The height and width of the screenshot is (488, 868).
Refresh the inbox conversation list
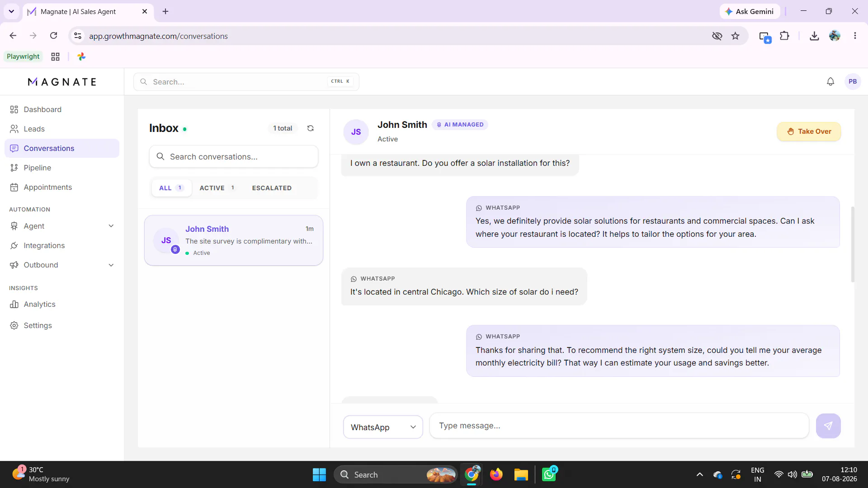tap(311, 128)
